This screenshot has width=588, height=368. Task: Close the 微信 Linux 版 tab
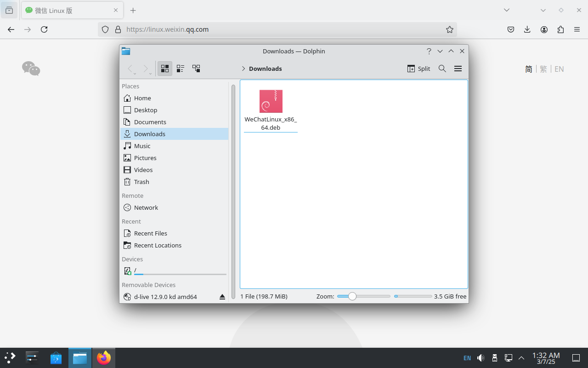(116, 10)
